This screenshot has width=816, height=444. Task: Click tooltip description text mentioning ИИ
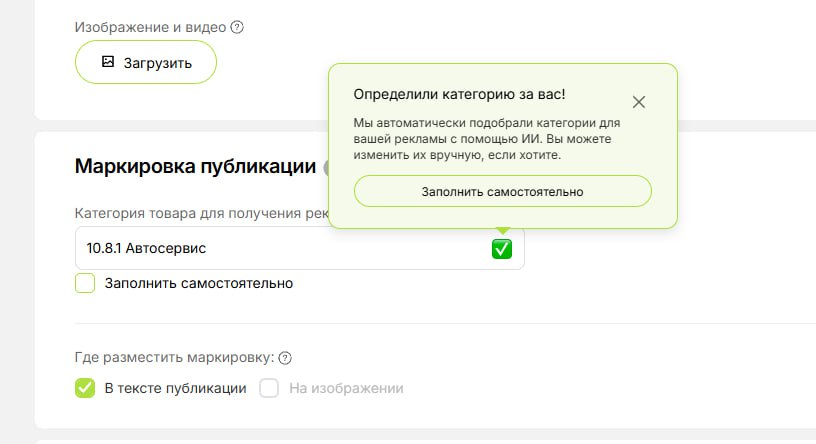coord(487,139)
